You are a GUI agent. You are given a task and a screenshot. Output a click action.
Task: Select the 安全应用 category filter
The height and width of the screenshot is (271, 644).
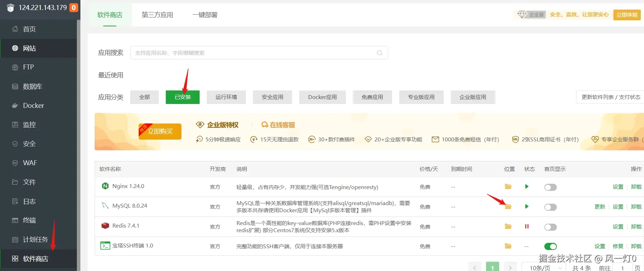point(273,97)
